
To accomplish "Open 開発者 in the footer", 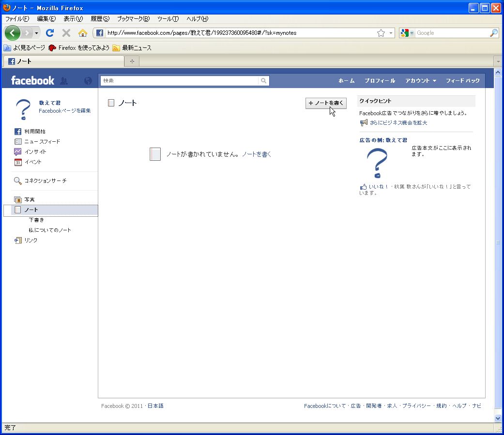I will (x=374, y=406).
